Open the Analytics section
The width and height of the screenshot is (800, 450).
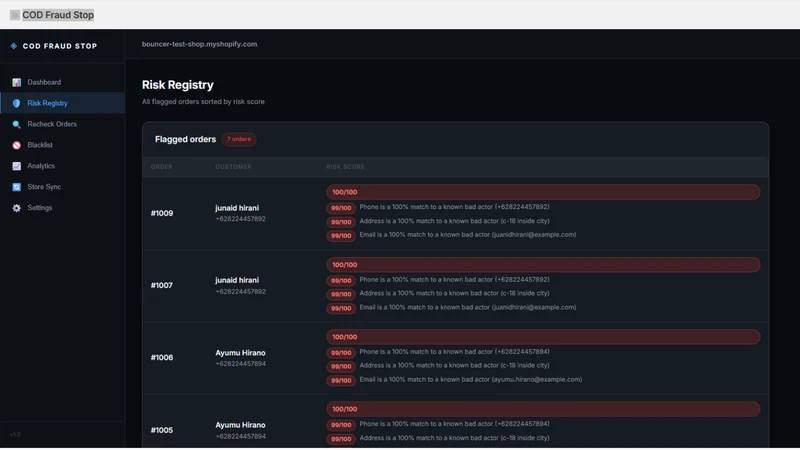point(62,166)
